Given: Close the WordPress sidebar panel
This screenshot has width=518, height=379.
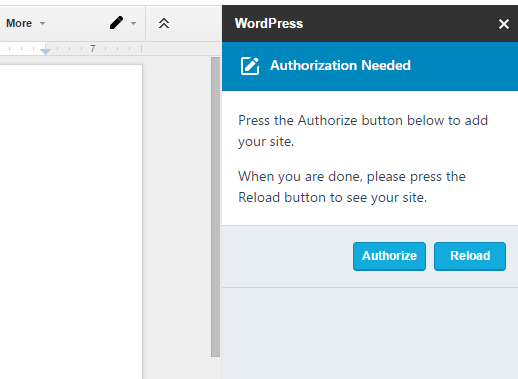Looking at the screenshot, I should [504, 24].
